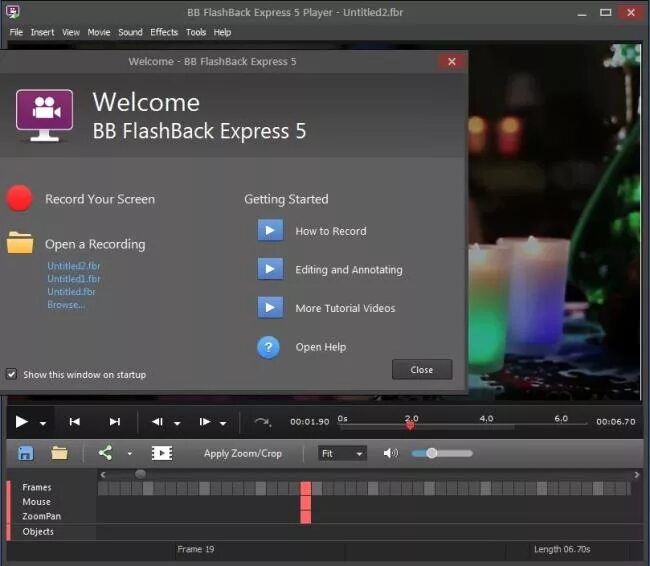Click the curved arrow replay icon
The width and height of the screenshot is (650, 566).
pyautogui.click(x=262, y=422)
